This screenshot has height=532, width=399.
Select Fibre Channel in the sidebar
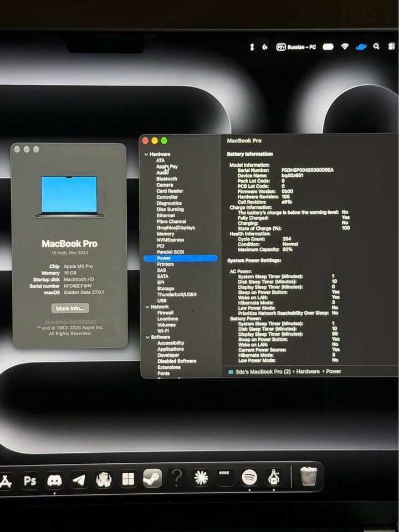(x=171, y=222)
